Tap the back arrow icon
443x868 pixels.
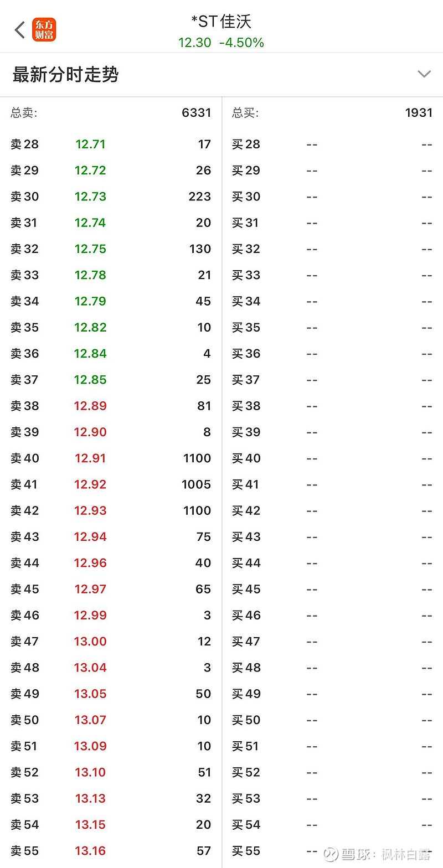[20, 30]
